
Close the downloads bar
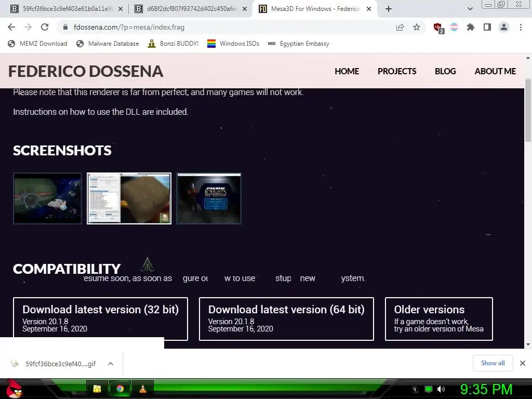pyautogui.click(x=523, y=363)
